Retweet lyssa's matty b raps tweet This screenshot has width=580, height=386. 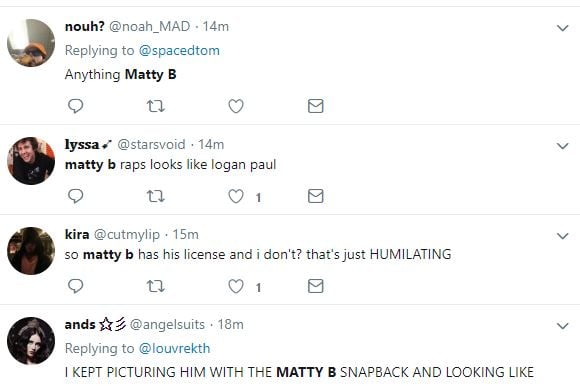[155, 196]
